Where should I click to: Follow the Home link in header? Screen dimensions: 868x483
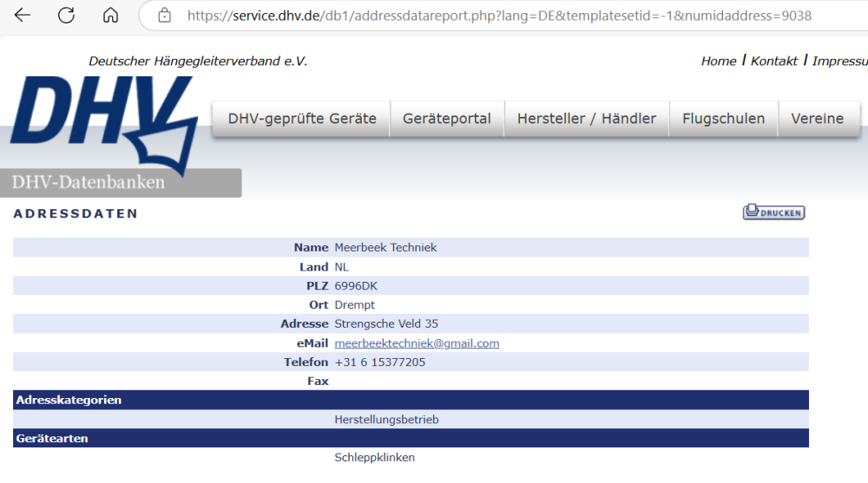(x=719, y=61)
